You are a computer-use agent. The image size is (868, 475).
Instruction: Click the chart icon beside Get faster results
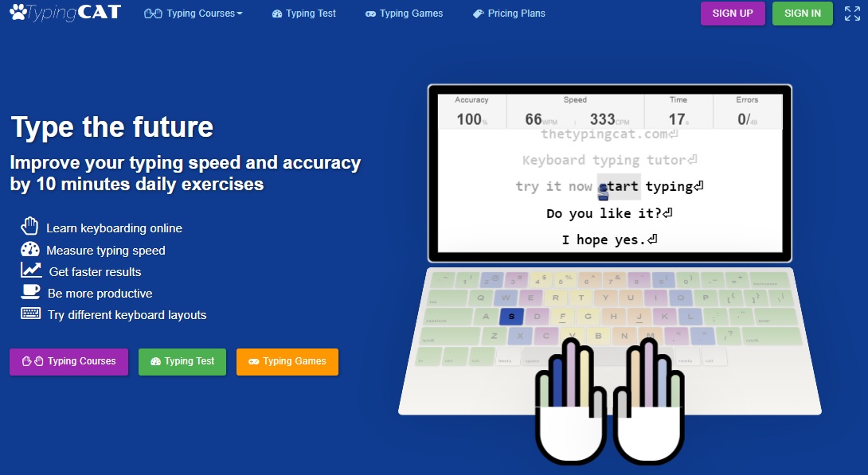coord(31,270)
